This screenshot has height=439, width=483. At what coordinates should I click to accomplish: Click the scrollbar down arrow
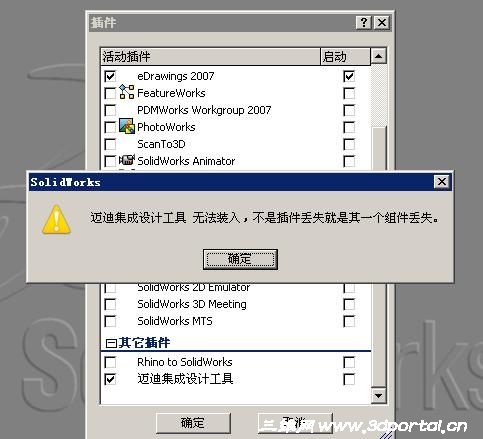[x=378, y=396]
